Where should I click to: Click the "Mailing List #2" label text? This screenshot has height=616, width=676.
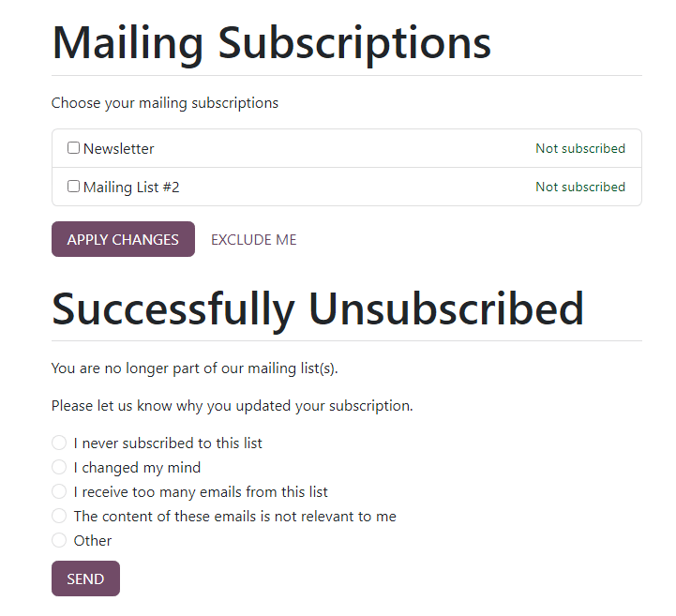tap(131, 187)
